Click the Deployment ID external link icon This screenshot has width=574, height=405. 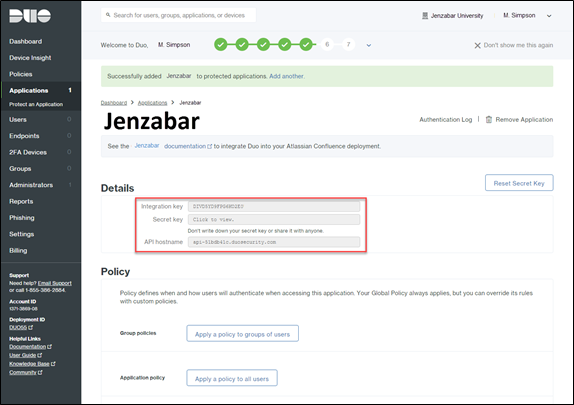(31, 327)
